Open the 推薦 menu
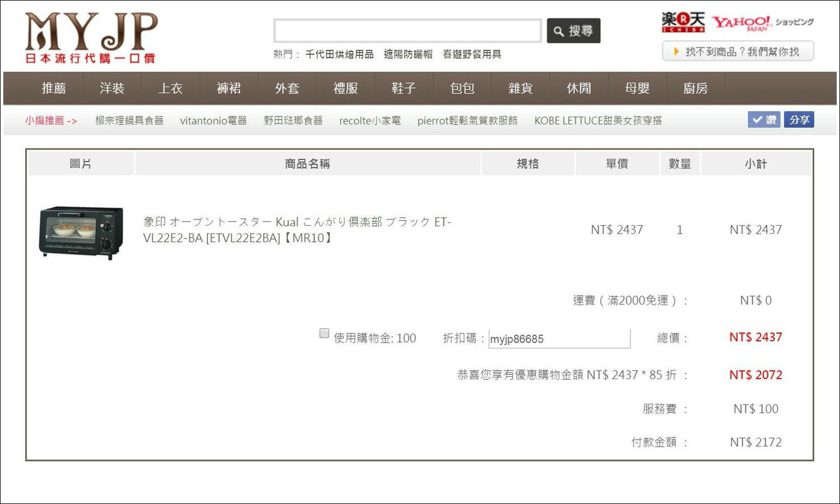840x504 pixels. (x=54, y=88)
